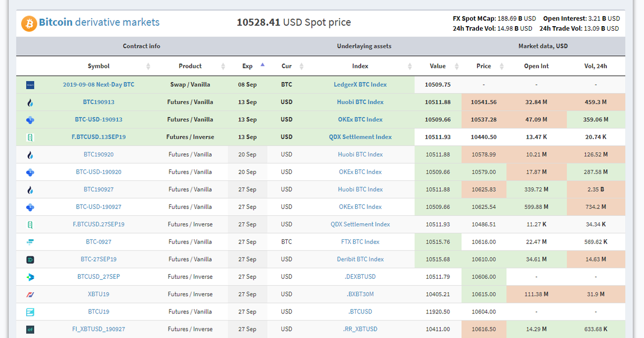The image size is (644, 338).
Task: Open the Bitcoin derivative markets title link
Action: pyautogui.click(x=99, y=22)
